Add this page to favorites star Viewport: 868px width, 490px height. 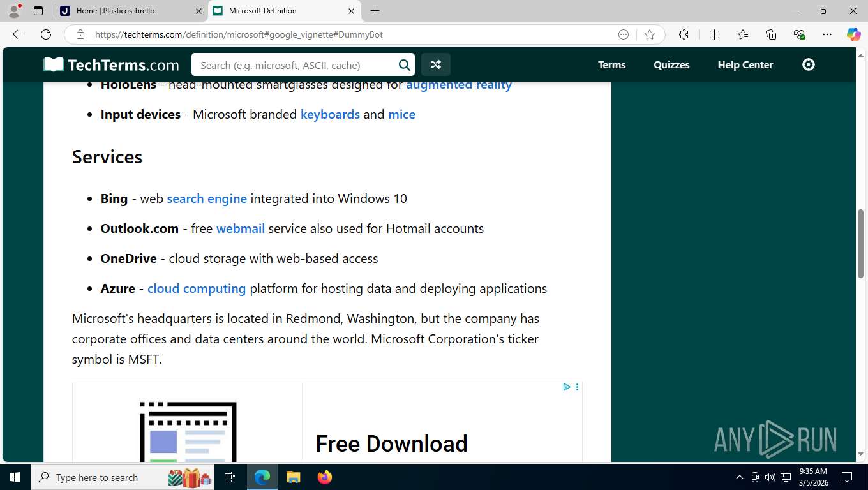pyautogui.click(x=650, y=34)
